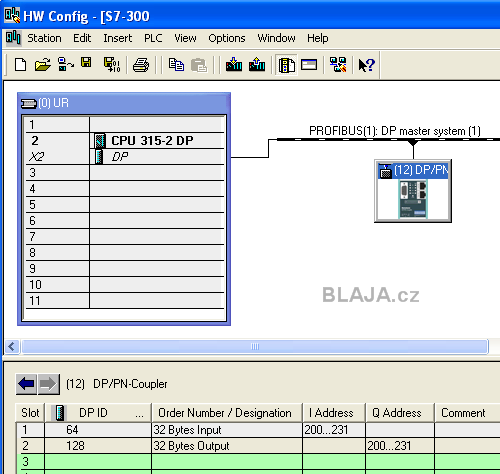Toggle the hardware catalog icon
Image resolution: width=500 pixels, height=474 pixels.
tap(286, 65)
